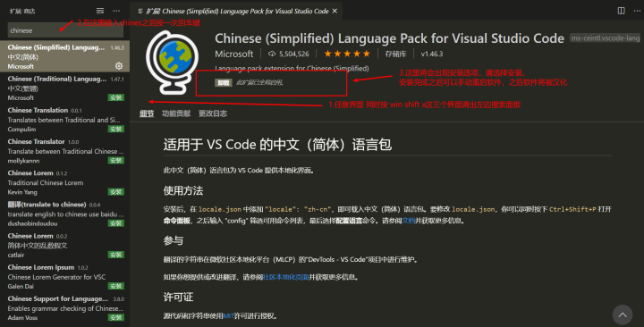This screenshot has height=327, width=644.
Task: Click the 卸载 uninstall button
Action: (224, 83)
